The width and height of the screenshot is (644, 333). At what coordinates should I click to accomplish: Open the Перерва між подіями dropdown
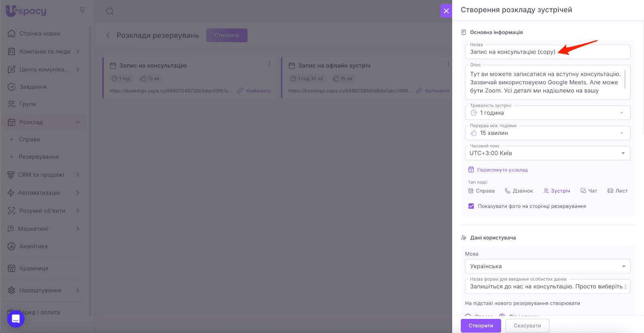(x=547, y=133)
